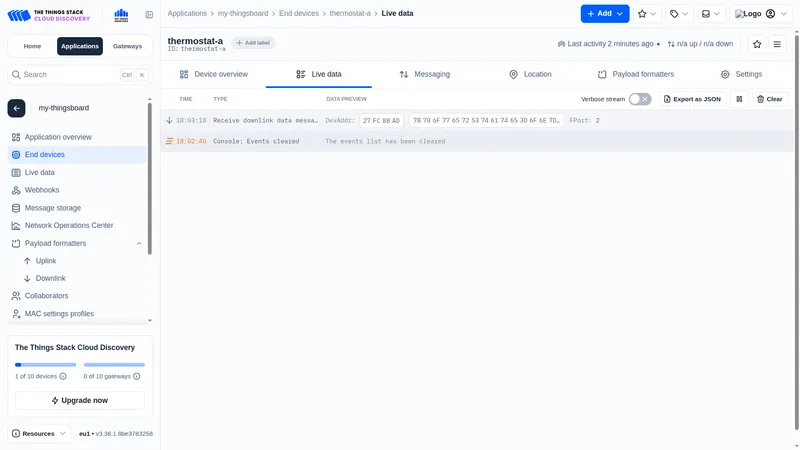Show info about device count limit
The width and height of the screenshot is (800, 450).
pyautogui.click(x=63, y=377)
